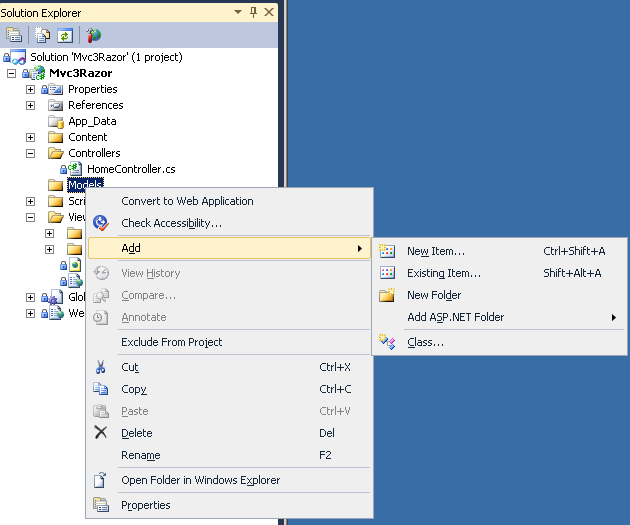Choose Check Accessibility from the context menu

click(x=229, y=223)
